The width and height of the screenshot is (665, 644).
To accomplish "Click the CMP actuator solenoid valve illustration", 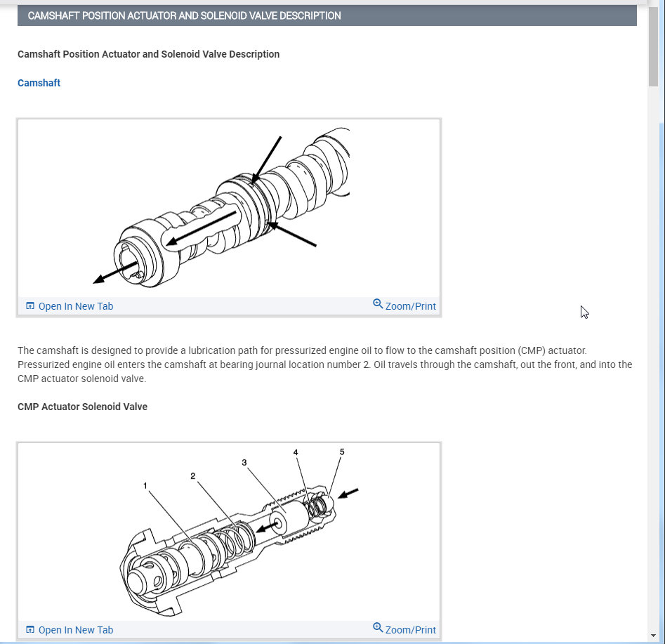I will (229, 532).
